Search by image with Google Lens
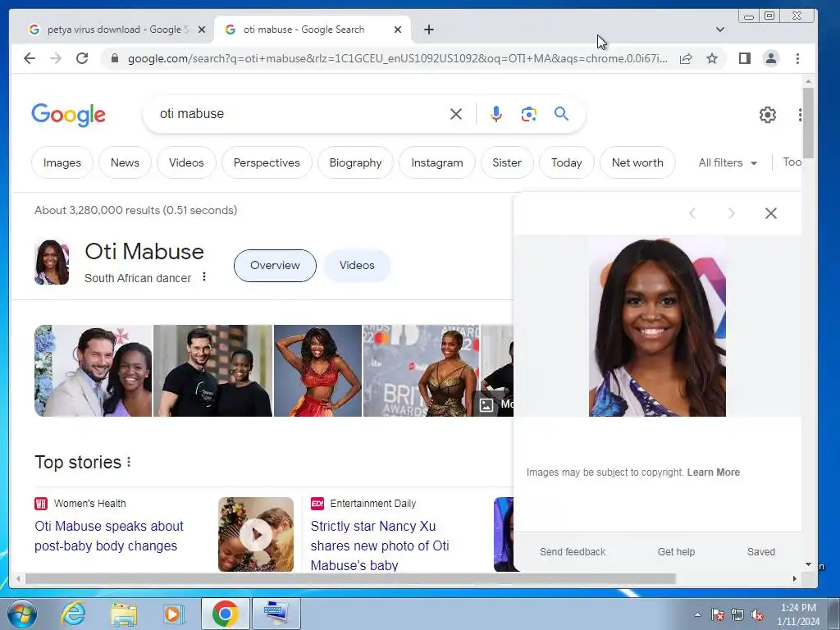Viewport: 840px width, 630px height. tap(529, 113)
